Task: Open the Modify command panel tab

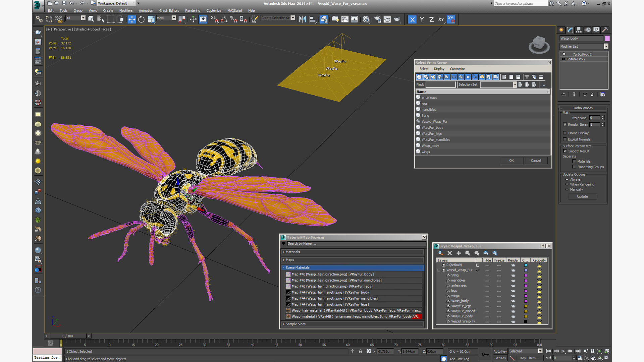Action: pos(570,30)
